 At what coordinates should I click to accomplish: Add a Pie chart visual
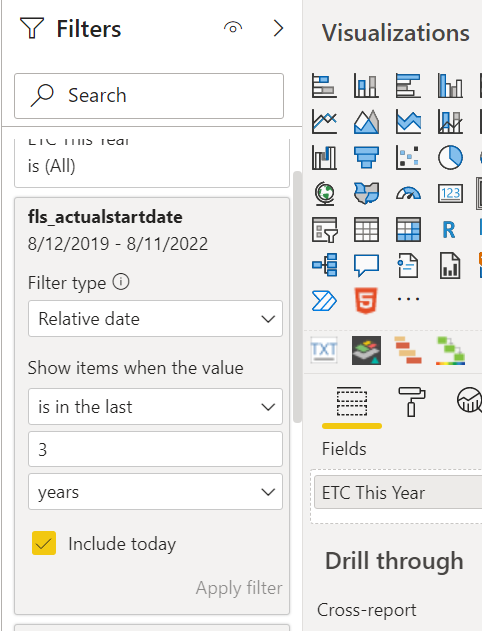pos(450,157)
